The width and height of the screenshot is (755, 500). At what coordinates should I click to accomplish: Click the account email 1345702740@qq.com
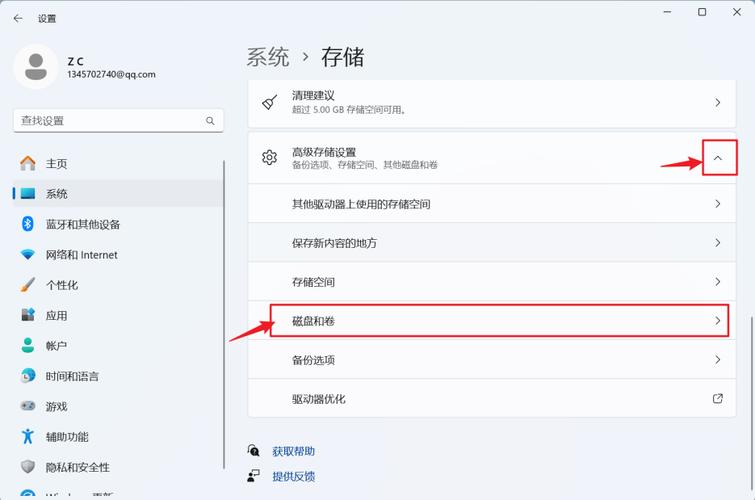pos(111,74)
